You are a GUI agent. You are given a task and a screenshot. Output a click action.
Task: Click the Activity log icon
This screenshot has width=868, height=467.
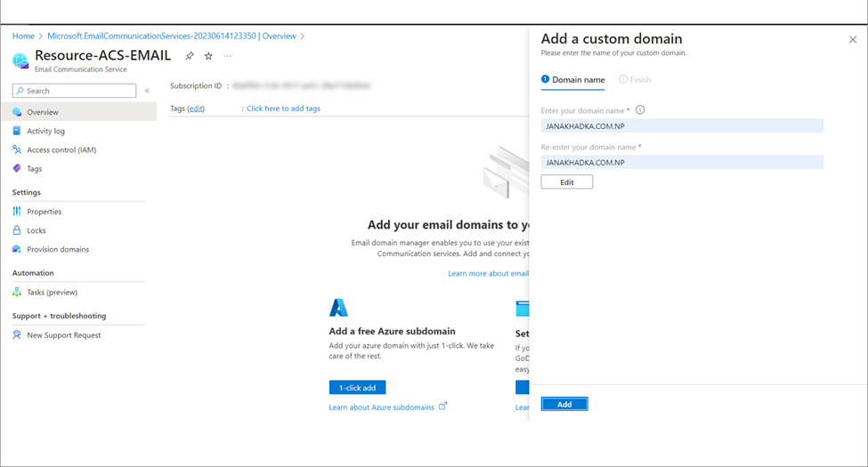pyautogui.click(x=17, y=131)
